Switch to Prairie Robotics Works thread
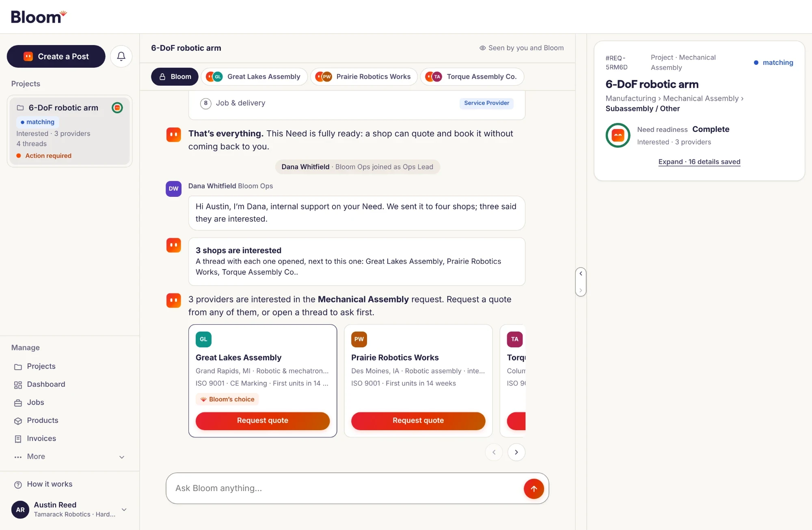 [364, 77]
